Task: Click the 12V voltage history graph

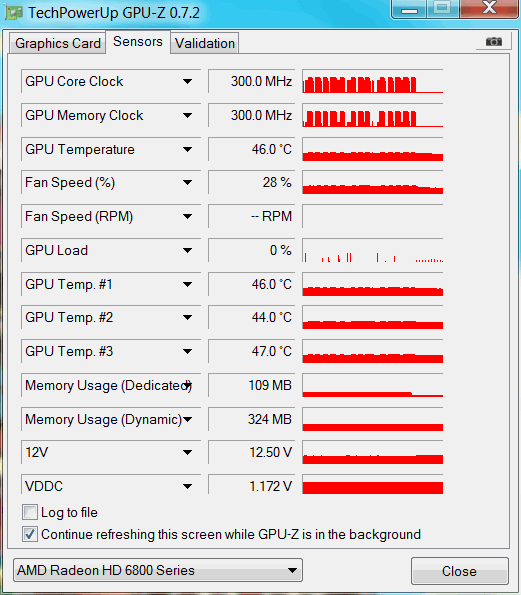Action: 373,452
